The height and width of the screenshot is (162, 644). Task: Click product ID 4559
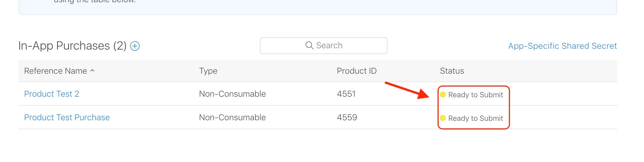[347, 117]
